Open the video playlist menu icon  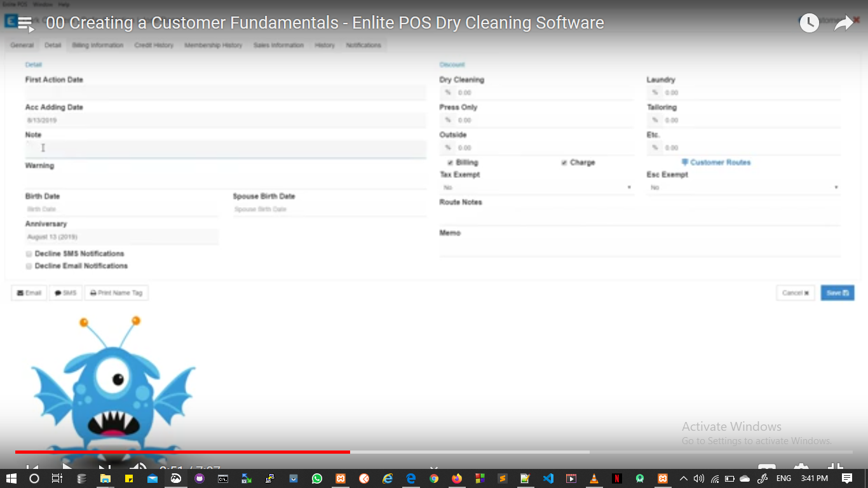point(26,24)
